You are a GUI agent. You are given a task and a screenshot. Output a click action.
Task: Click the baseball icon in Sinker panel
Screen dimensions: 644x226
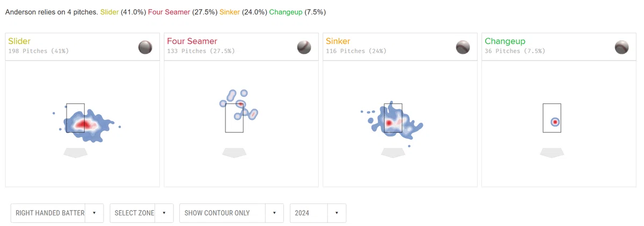point(463,47)
